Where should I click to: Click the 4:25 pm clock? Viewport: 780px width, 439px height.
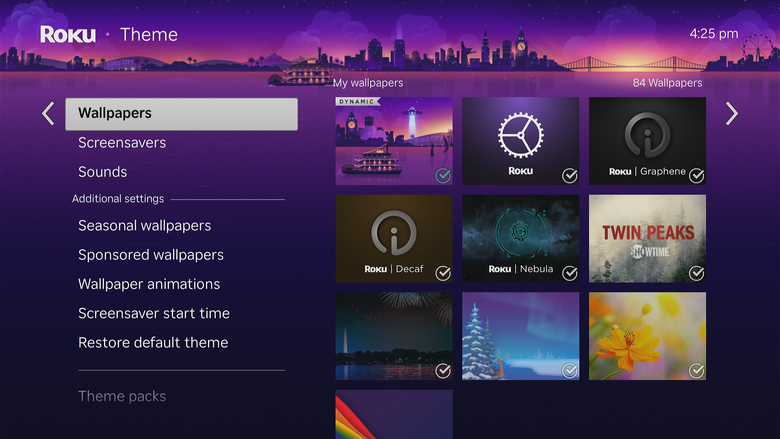pos(714,34)
